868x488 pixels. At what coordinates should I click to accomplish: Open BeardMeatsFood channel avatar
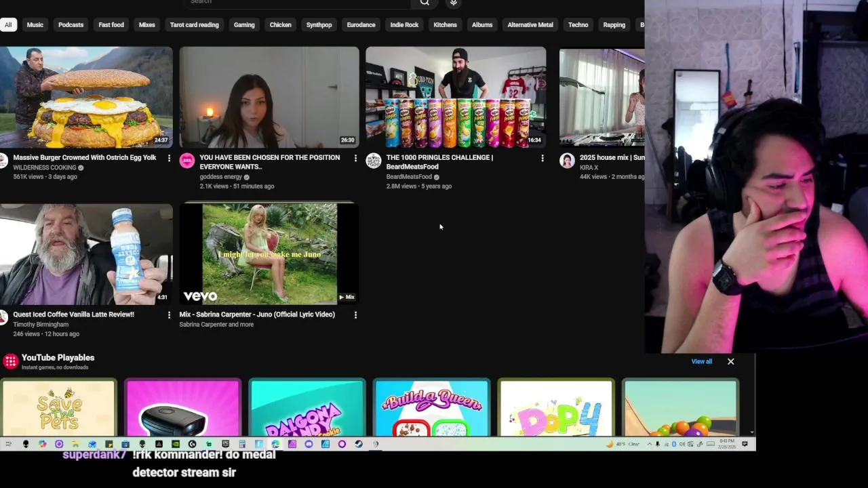coord(374,161)
